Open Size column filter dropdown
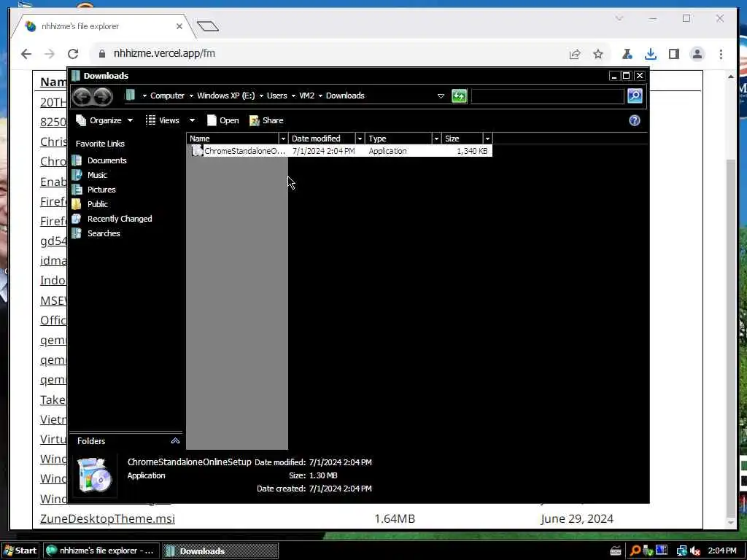 [x=487, y=139]
